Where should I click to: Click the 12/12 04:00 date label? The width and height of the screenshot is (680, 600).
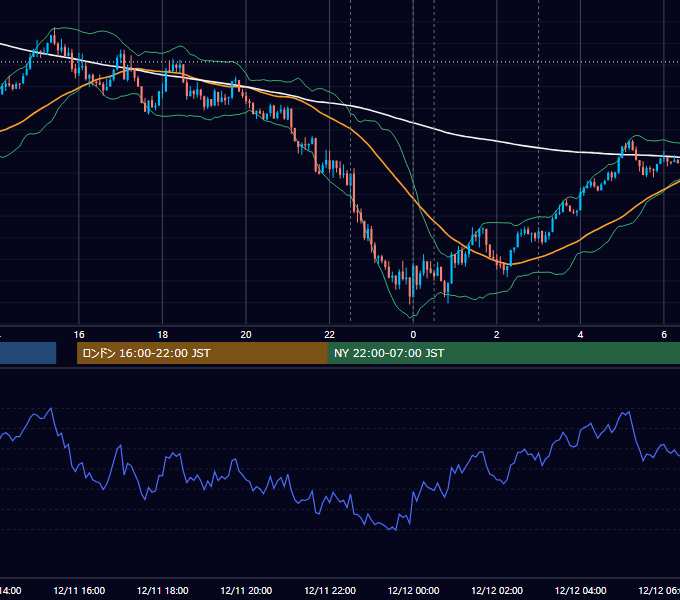[580, 591]
